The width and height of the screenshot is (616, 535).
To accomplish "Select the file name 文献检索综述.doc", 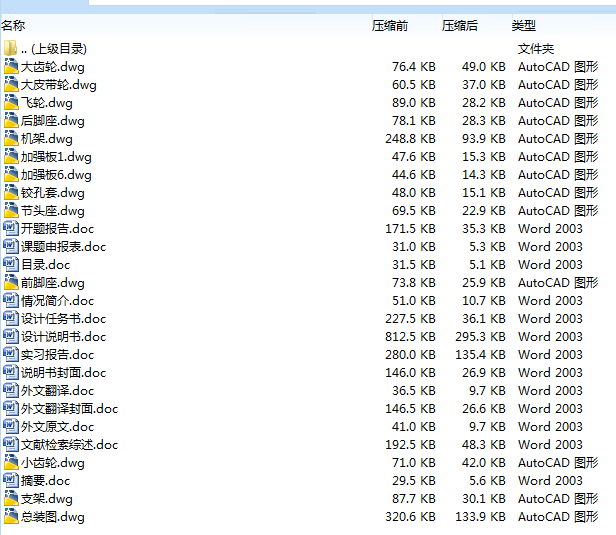I will click(x=70, y=445).
